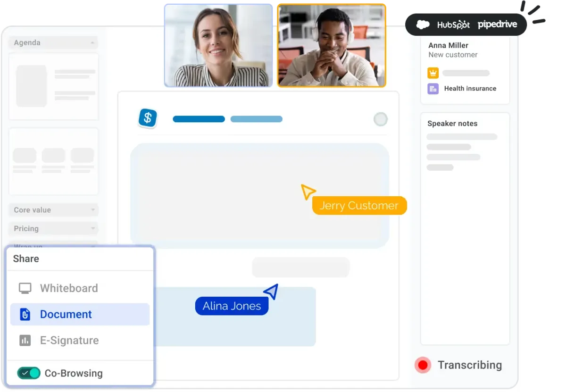Click the Jerry Customer name tag
The height and width of the screenshot is (392, 566).
tap(359, 206)
